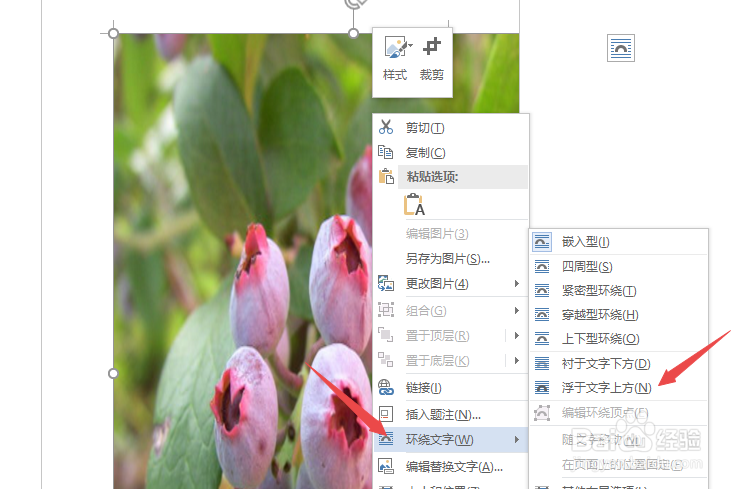Expand the Change Picture (更改图片) submenu arrow

(x=516, y=284)
